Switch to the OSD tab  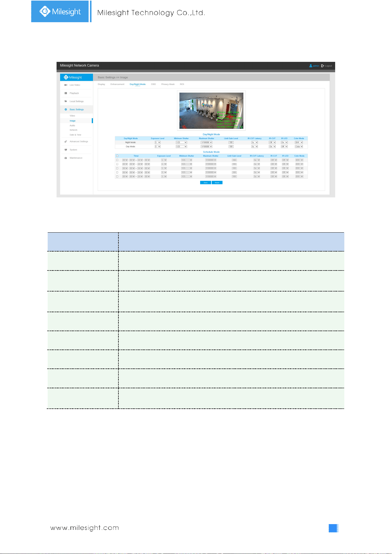153,84
